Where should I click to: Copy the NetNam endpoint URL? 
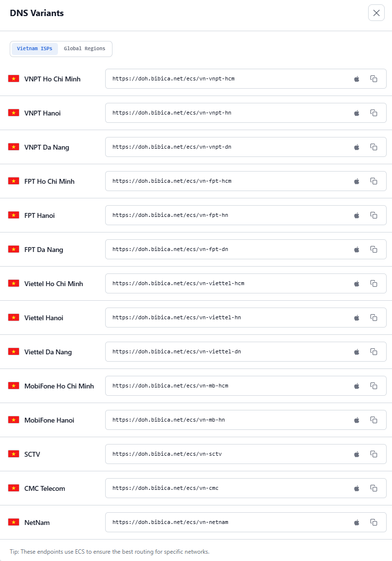[x=373, y=522]
